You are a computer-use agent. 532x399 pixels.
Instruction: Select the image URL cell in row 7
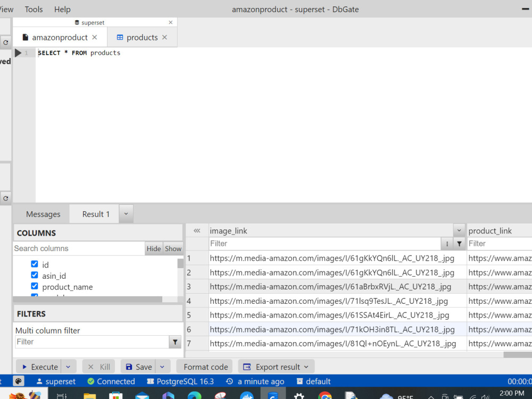pyautogui.click(x=338, y=344)
